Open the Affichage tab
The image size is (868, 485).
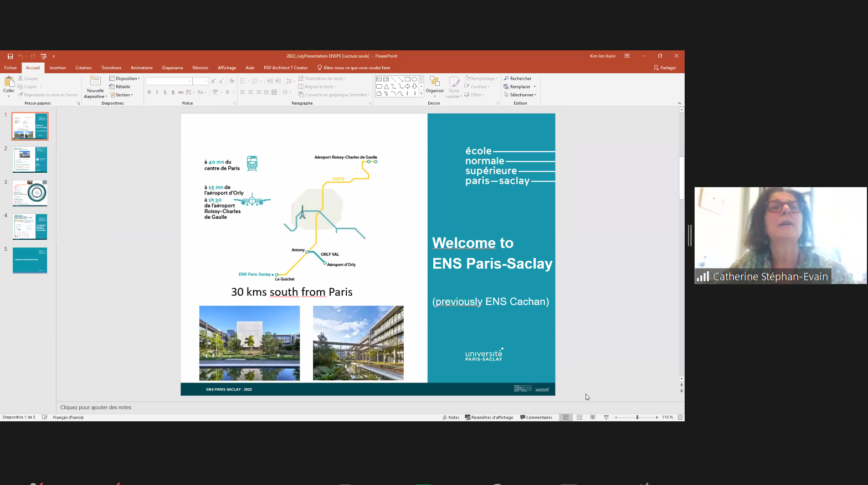tap(227, 68)
